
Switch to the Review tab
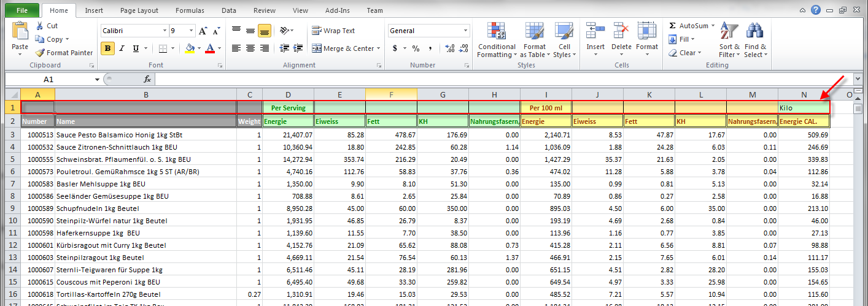point(265,10)
